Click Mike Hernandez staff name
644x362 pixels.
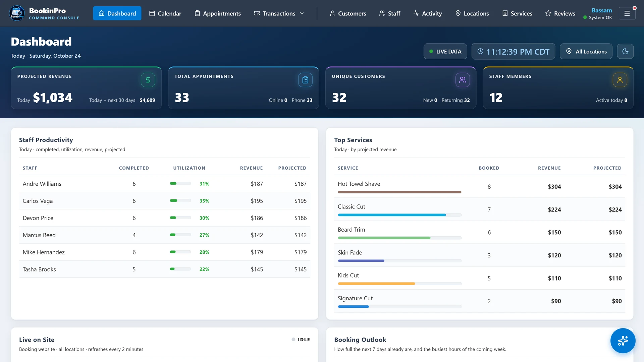click(x=44, y=252)
